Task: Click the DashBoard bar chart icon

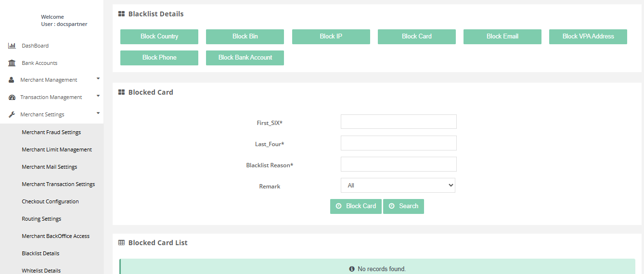Action: click(x=12, y=46)
